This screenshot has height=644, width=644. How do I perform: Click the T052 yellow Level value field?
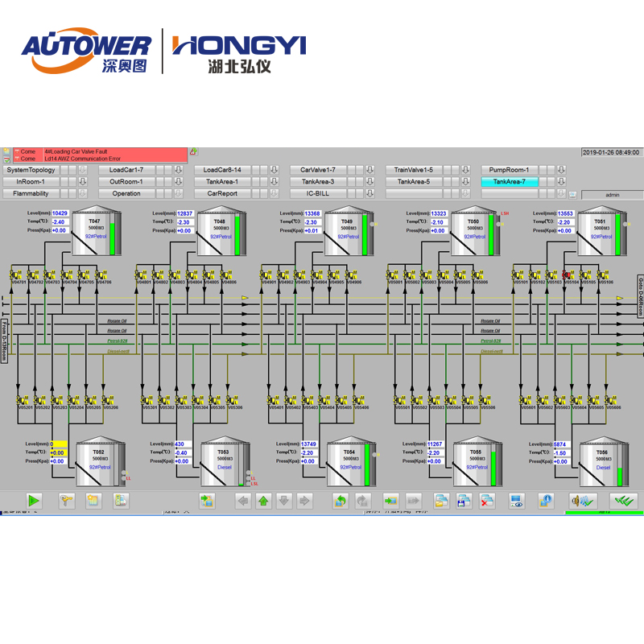59,444
